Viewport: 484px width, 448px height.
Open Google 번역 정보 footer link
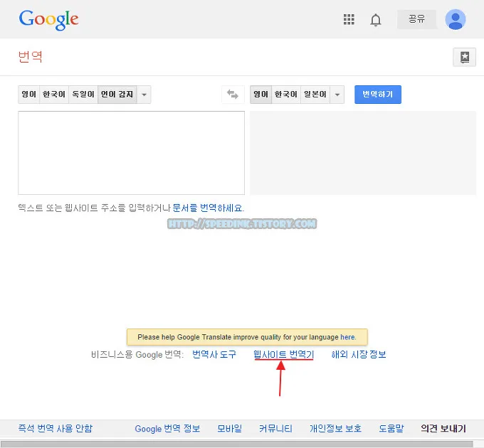[167, 428]
